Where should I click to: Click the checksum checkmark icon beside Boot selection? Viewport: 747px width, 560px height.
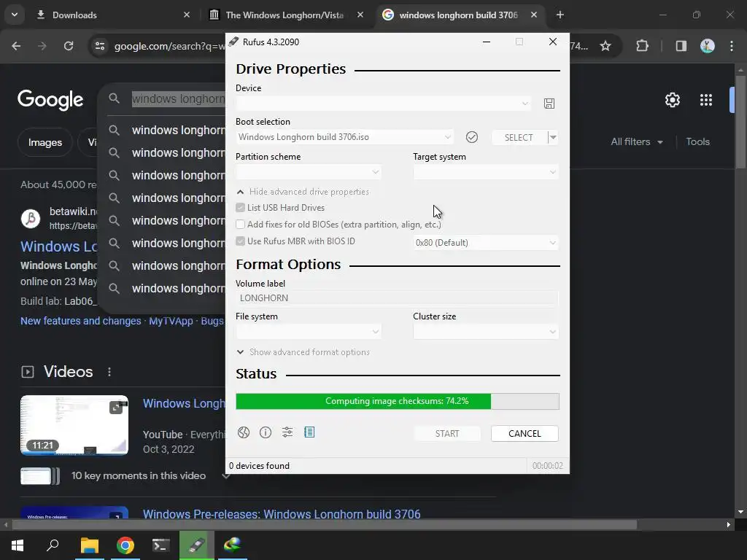click(x=472, y=137)
